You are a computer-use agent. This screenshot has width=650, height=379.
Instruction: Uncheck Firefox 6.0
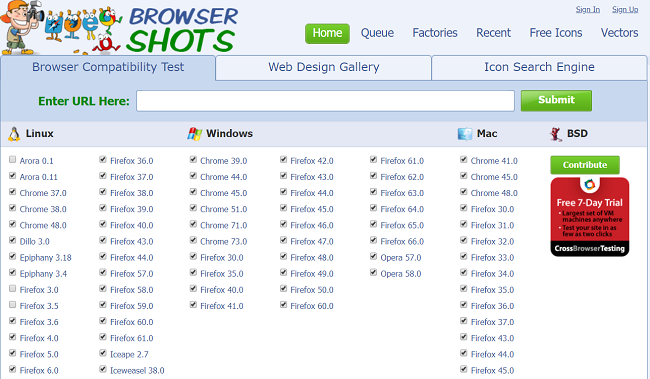point(12,369)
